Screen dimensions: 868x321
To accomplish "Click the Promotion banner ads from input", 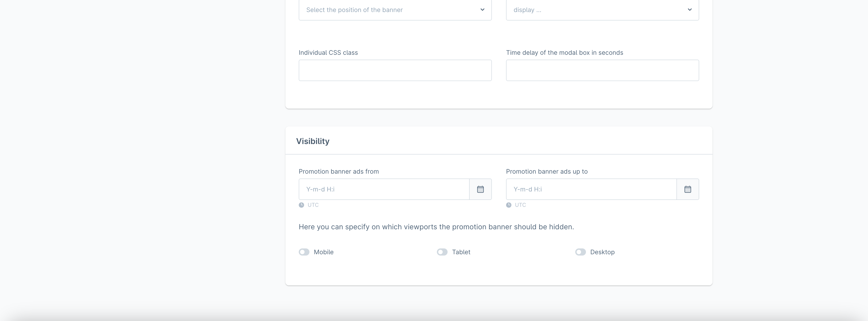I will 384,189.
